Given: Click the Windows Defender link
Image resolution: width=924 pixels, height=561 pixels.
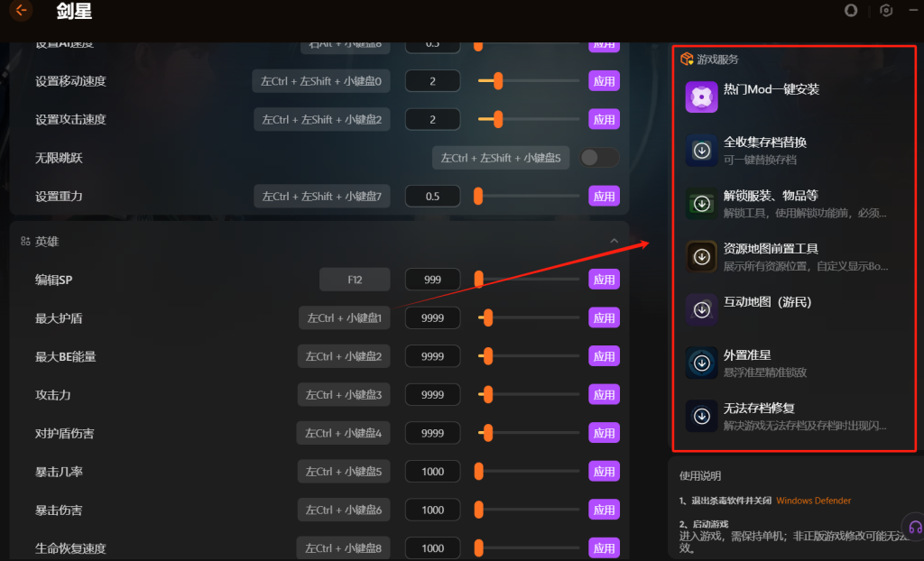Looking at the screenshot, I should click(x=813, y=501).
